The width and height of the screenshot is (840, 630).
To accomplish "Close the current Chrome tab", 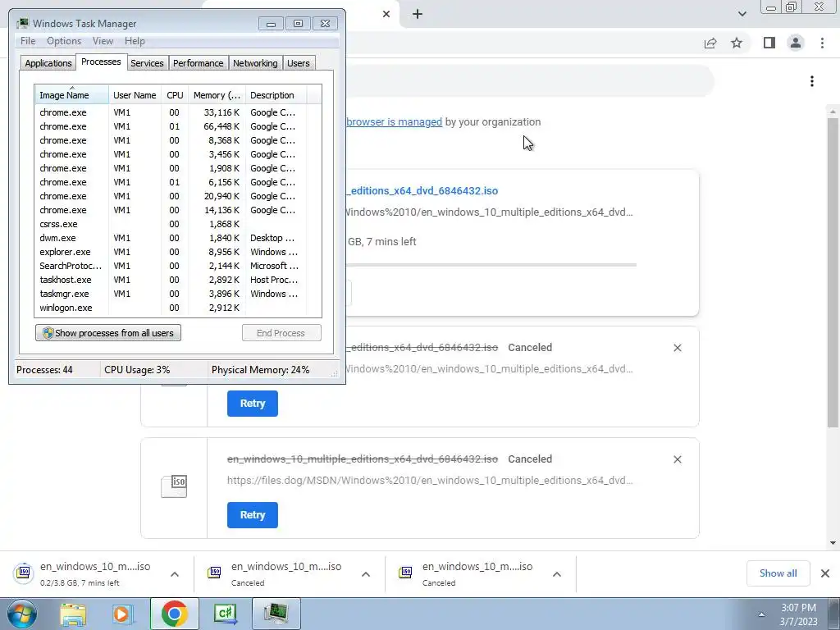I will point(386,14).
